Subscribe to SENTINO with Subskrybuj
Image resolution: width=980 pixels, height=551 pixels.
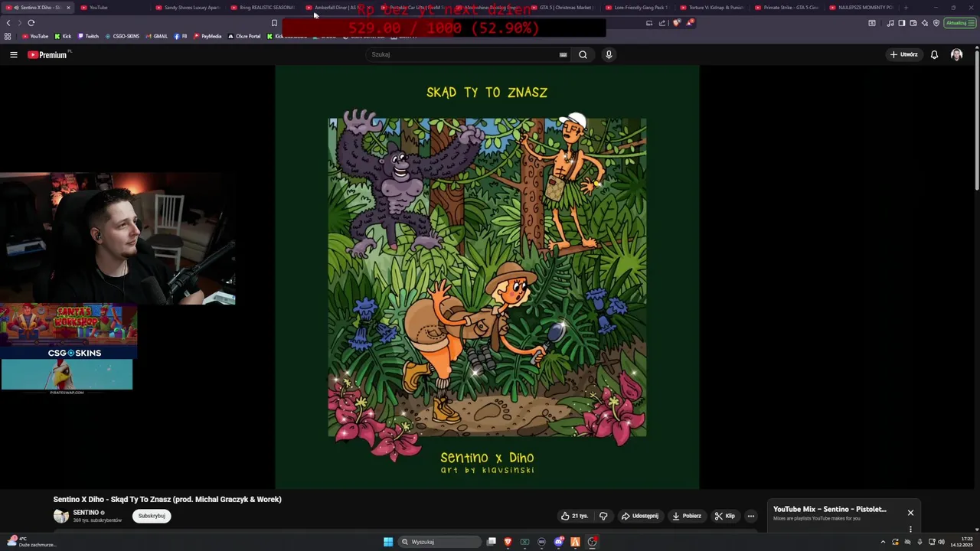click(x=152, y=516)
